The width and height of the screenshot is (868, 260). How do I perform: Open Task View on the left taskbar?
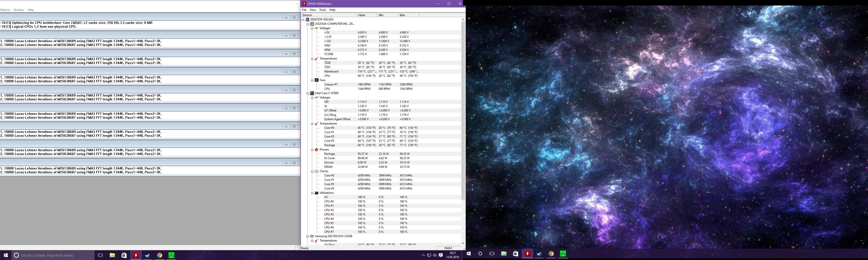pos(100,255)
